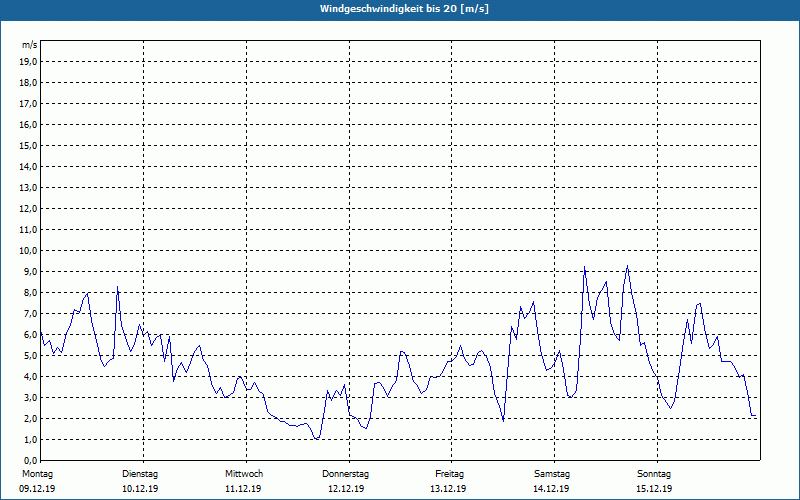Screen dimensions: 800x500
Task: Select the 14,0 y-axis value
Action: pos(28,166)
